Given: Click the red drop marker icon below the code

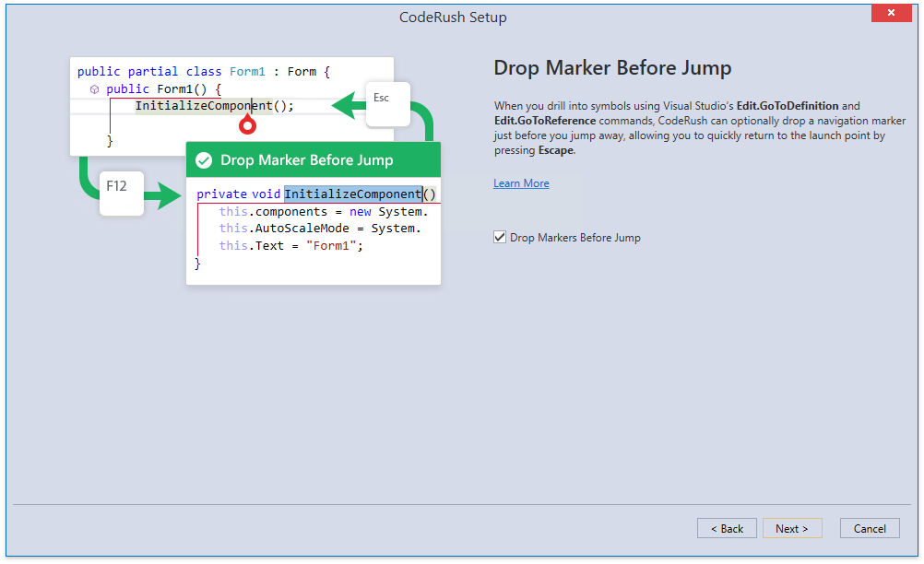Looking at the screenshot, I should [247, 124].
